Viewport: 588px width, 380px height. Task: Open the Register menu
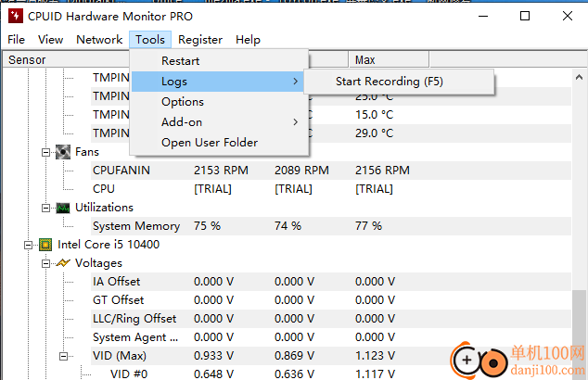(x=200, y=39)
